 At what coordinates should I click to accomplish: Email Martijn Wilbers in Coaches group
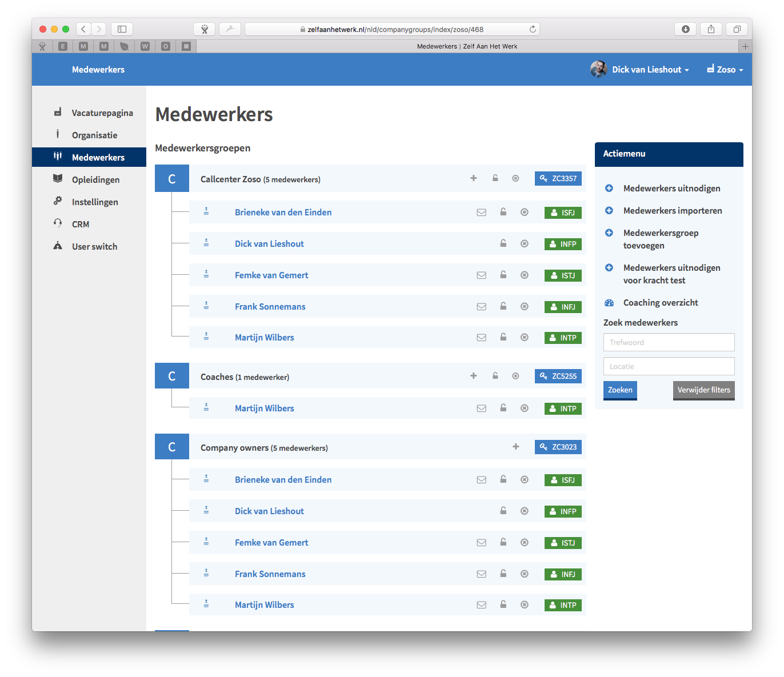(482, 408)
